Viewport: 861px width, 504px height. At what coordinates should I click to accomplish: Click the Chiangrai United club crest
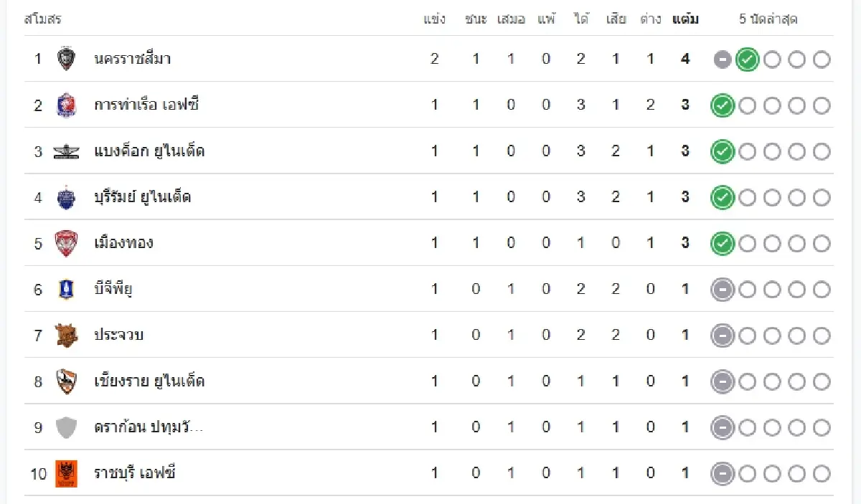pos(66,381)
